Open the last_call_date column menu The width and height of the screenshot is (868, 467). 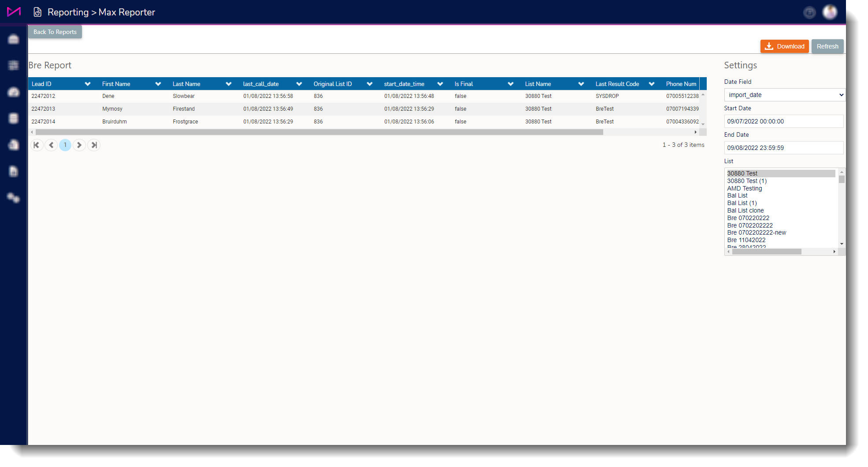[x=299, y=84]
